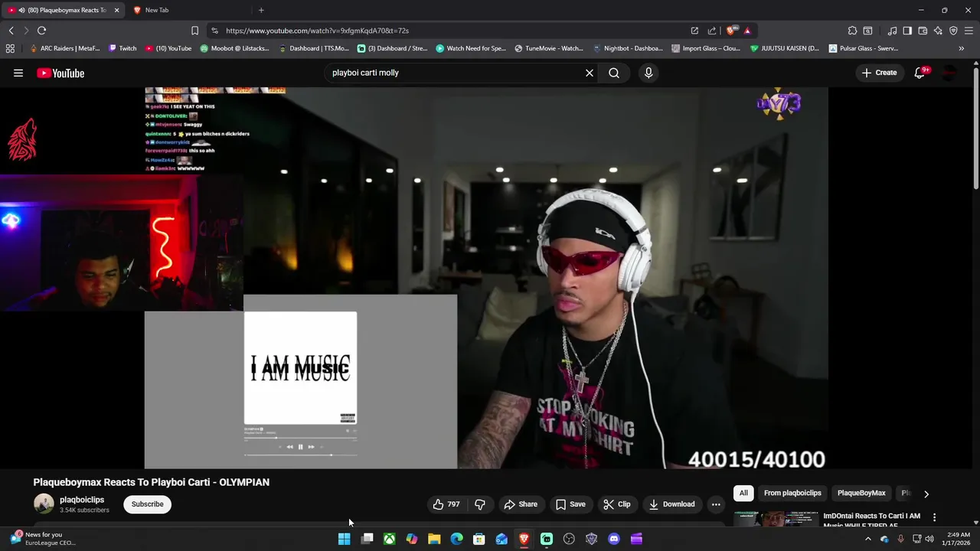Share the video
The width and height of the screenshot is (980, 551).
(x=521, y=504)
